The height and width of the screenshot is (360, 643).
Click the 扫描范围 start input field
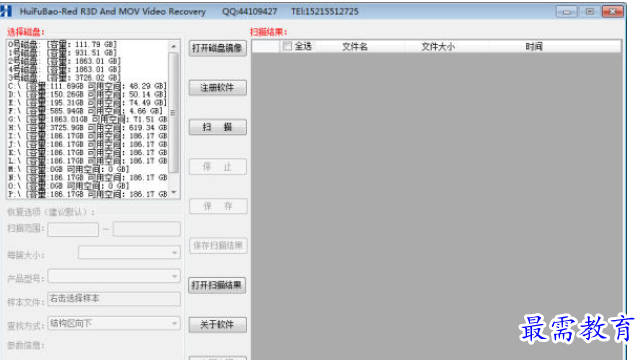pos(73,229)
